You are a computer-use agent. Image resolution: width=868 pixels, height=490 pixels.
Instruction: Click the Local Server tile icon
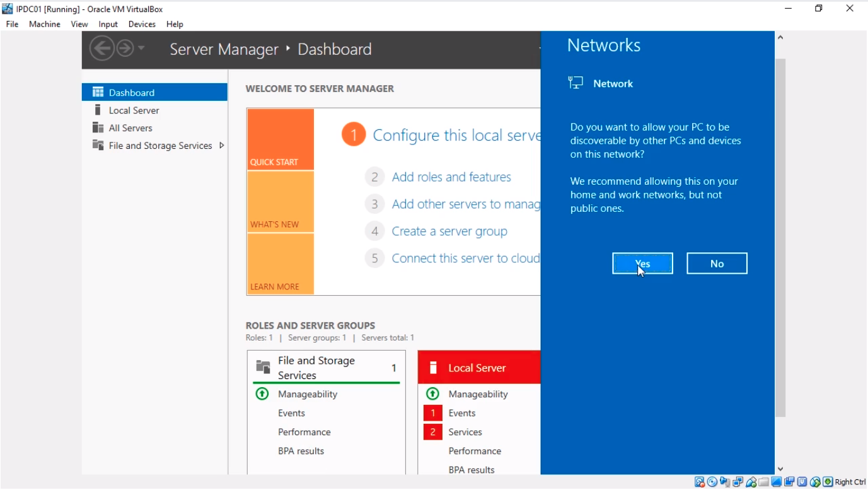click(433, 368)
